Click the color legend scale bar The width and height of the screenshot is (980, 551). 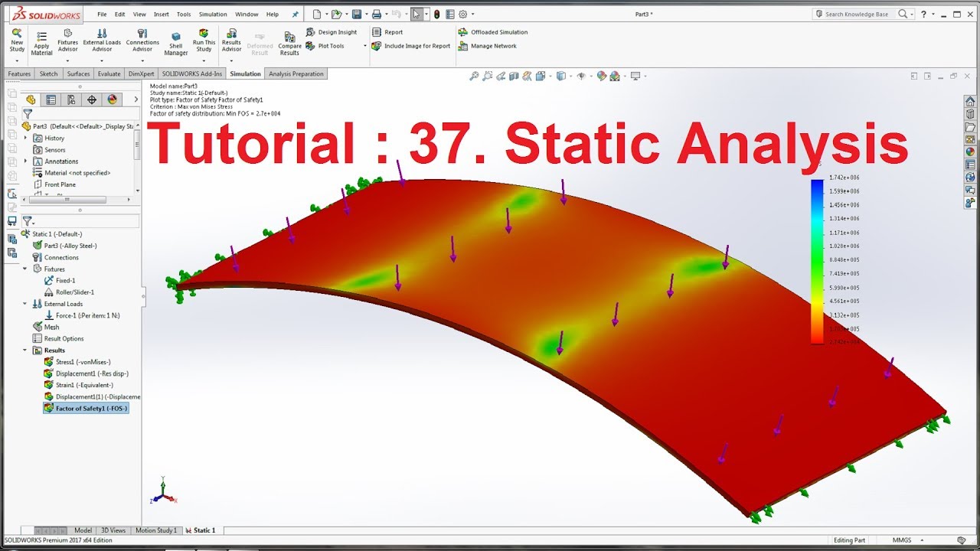(x=817, y=262)
